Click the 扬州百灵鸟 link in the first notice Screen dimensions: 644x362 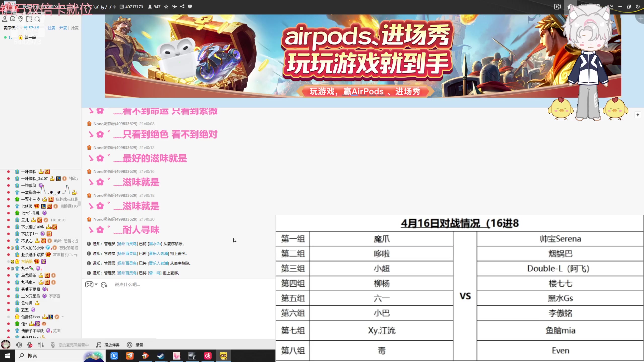pos(127,244)
